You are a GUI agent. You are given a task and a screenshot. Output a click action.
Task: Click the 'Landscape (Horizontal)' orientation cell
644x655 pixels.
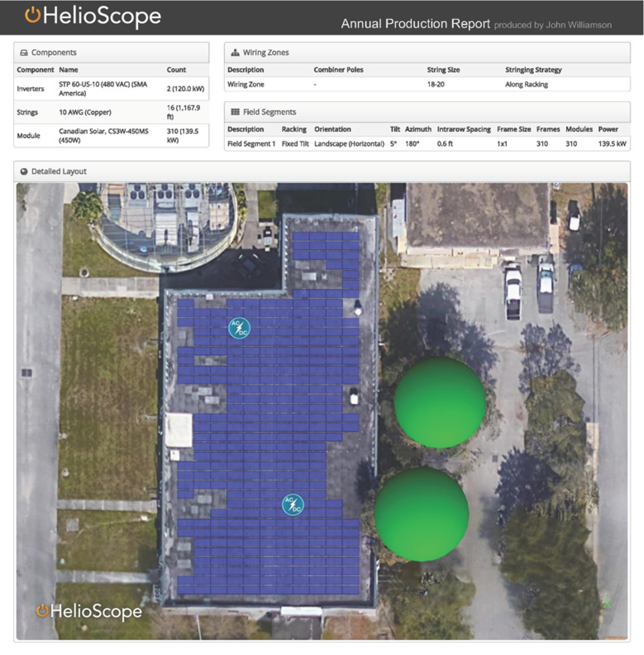(349, 144)
